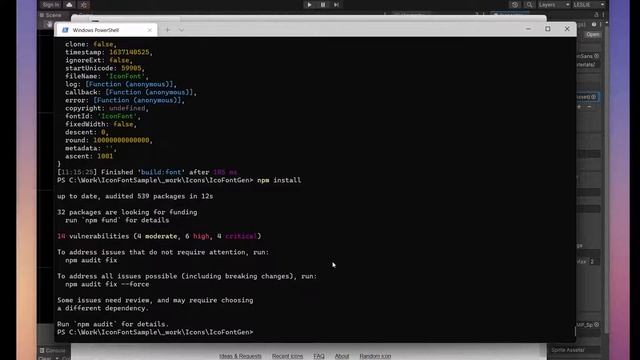Open the Unity cloud services icon
This screenshot has width=640, height=360.
(69, 4)
